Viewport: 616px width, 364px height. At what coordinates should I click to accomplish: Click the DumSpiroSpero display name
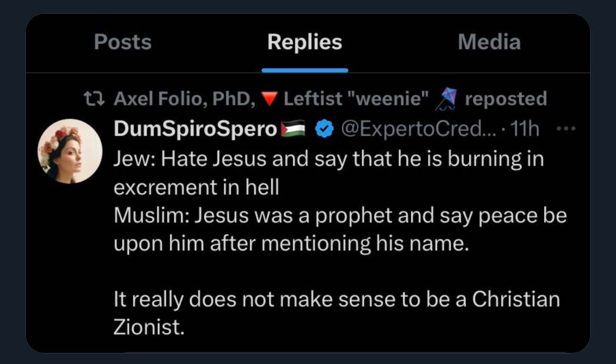pyautogui.click(x=195, y=129)
